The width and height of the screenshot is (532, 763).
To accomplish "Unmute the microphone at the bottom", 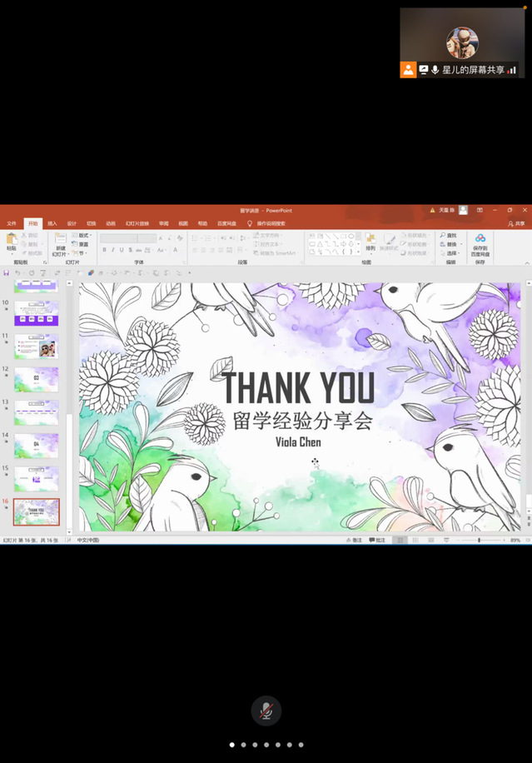I will [x=266, y=711].
